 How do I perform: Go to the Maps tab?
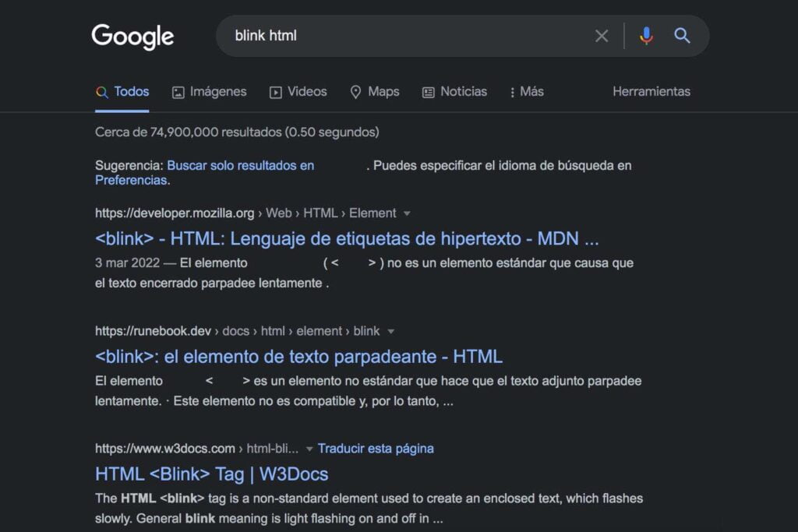[375, 92]
